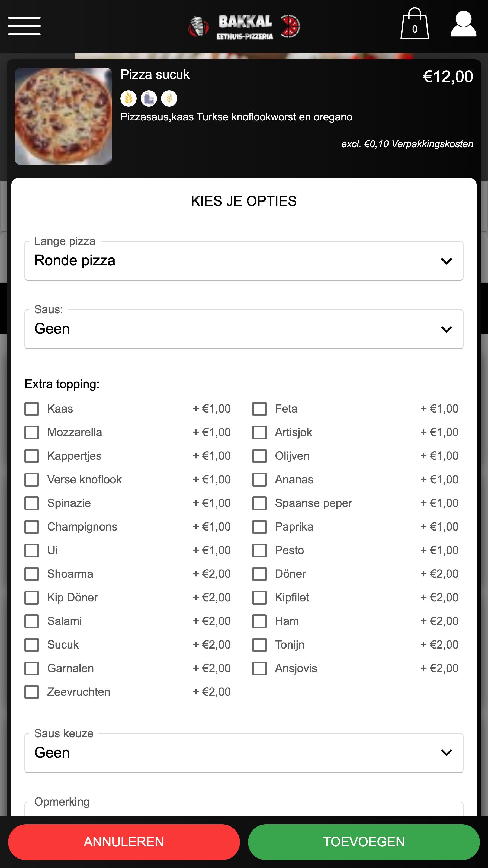Screen dimensions: 488x868
Task: View the Pizza sucuk product image
Action: pos(63,116)
